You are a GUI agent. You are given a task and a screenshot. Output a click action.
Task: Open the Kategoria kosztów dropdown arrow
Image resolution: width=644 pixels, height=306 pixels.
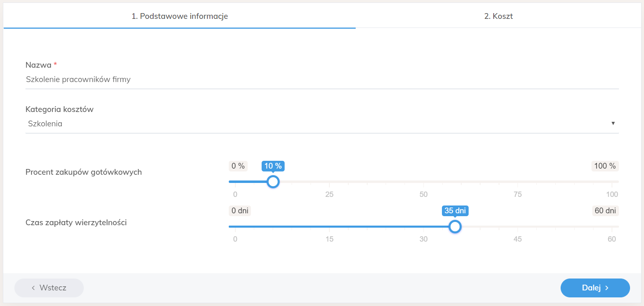pos(613,123)
